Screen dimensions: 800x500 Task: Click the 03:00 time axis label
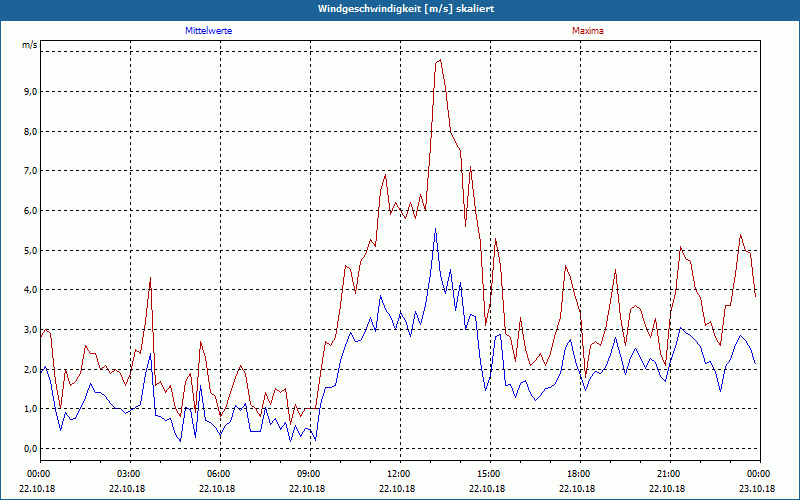pyautogui.click(x=128, y=474)
